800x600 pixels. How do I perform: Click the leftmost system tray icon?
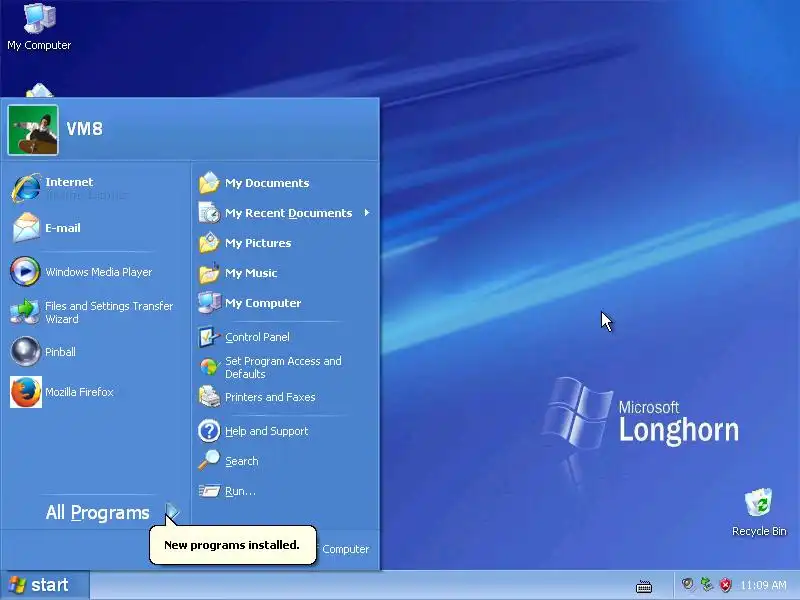(688, 584)
